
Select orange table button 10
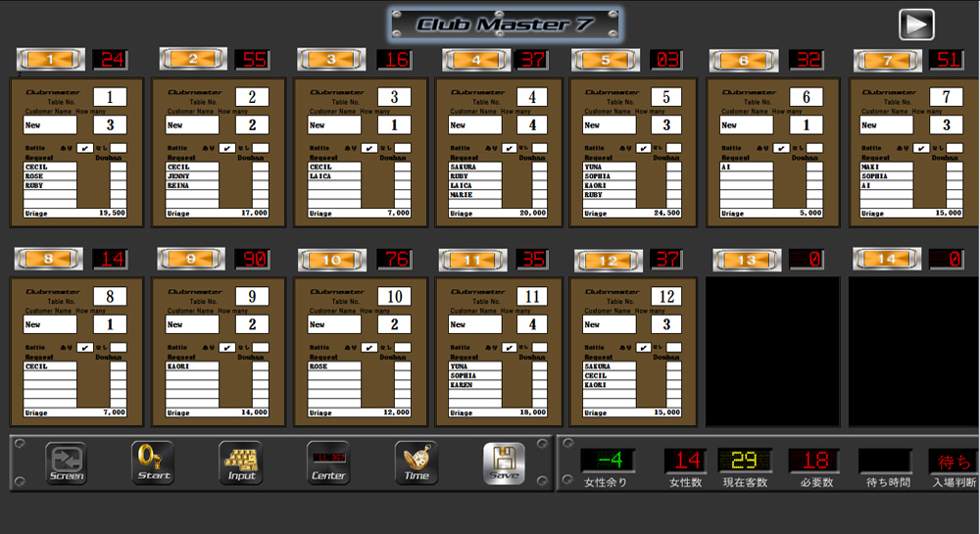pos(332,260)
